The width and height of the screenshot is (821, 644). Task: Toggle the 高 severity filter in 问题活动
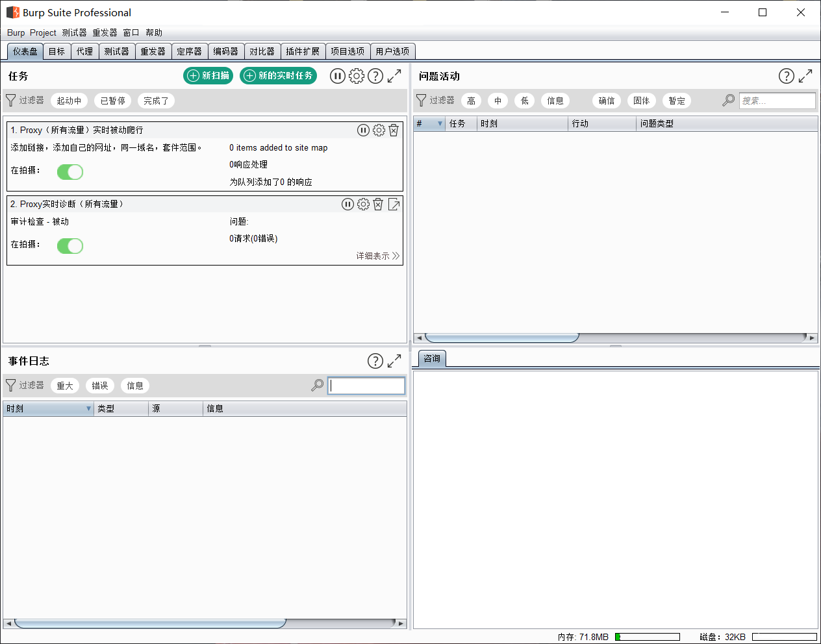[x=471, y=100]
